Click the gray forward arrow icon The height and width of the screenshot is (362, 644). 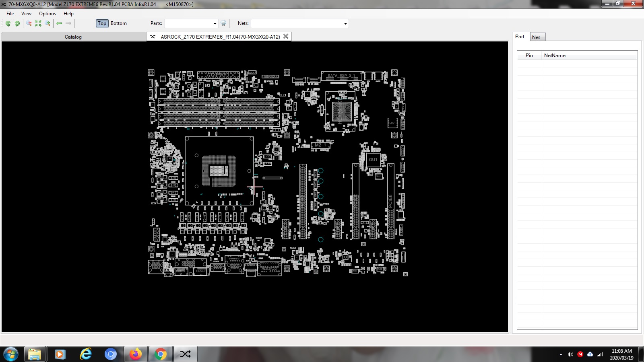coord(68,23)
